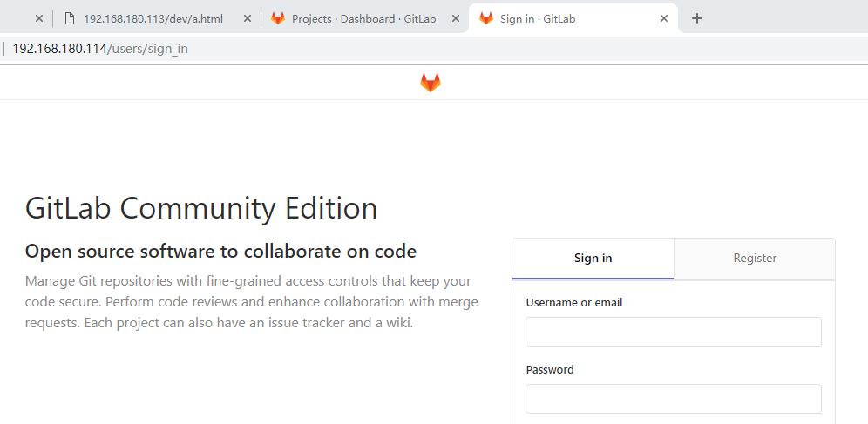Close the Projects · Dashboard · GitLab tab
This screenshot has width=868, height=424.
[456, 19]
